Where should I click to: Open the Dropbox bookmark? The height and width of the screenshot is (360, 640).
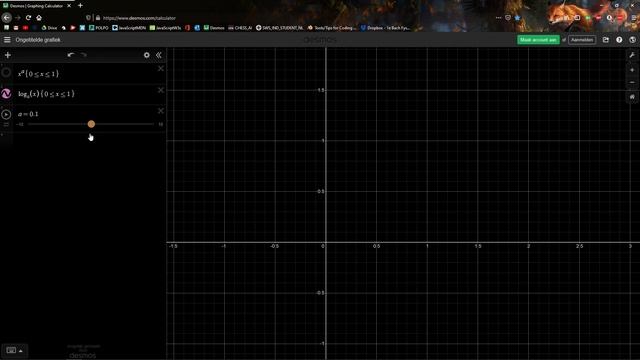click(x=385, y=28)
